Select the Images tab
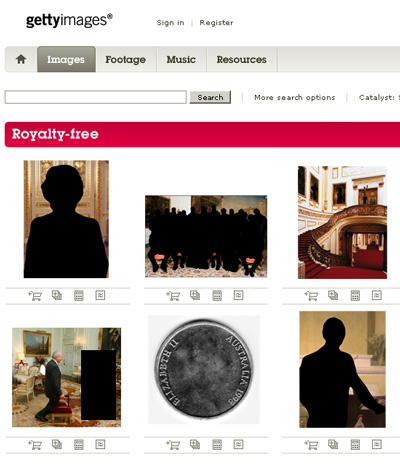400x464 pixels. [66, 59]
